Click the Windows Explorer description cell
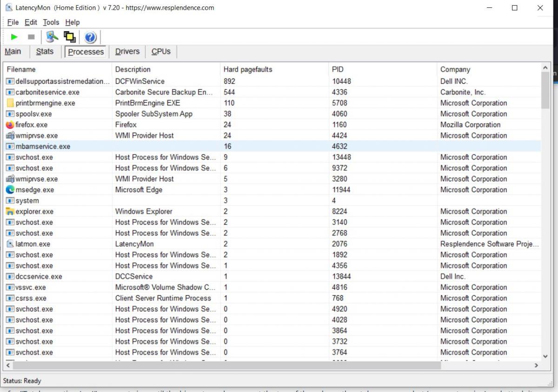Image resolution: width=558 pixels, height=392 pixels. tap(144, 212)
